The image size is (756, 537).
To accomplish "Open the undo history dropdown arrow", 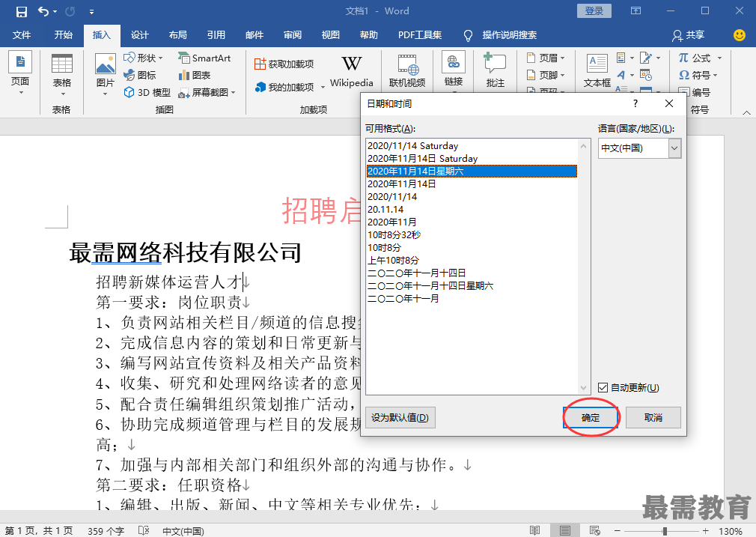I will (x=55, y=11).
